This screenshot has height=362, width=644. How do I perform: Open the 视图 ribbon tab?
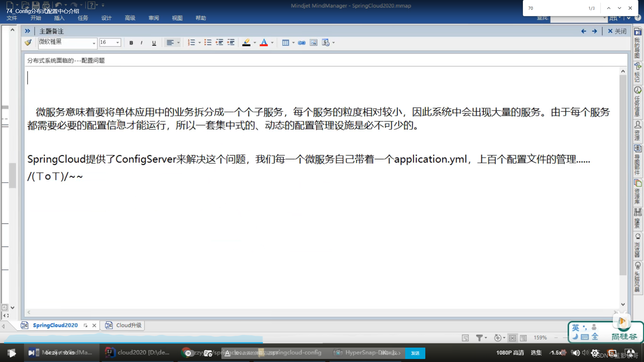[177, 18]
